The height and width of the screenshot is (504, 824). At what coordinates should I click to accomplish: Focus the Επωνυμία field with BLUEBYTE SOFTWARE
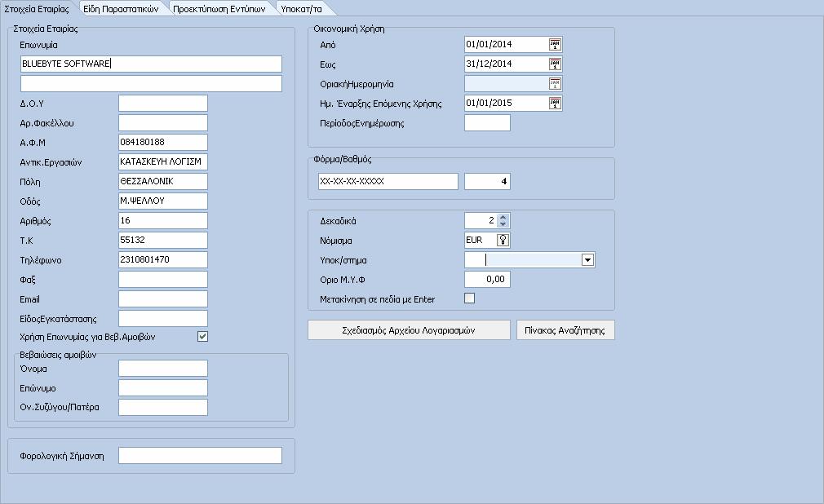(x=152, y=64)
